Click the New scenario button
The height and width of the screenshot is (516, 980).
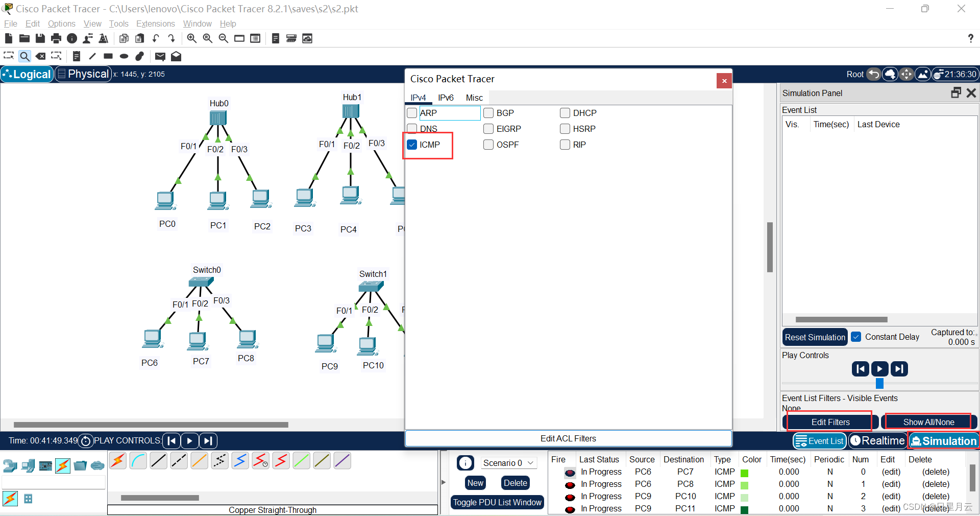(475, 483)
